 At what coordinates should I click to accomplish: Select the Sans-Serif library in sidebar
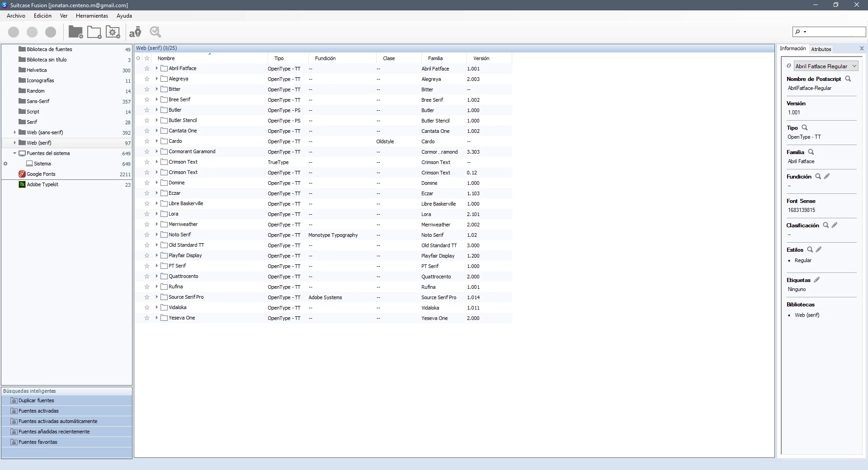click(x=66, y=101)
